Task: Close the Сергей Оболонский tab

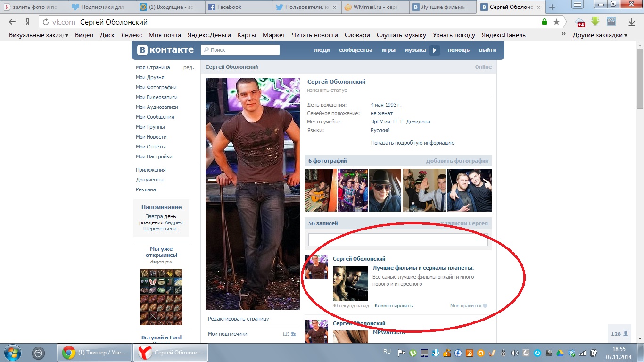Action: (x=539, y=7)
